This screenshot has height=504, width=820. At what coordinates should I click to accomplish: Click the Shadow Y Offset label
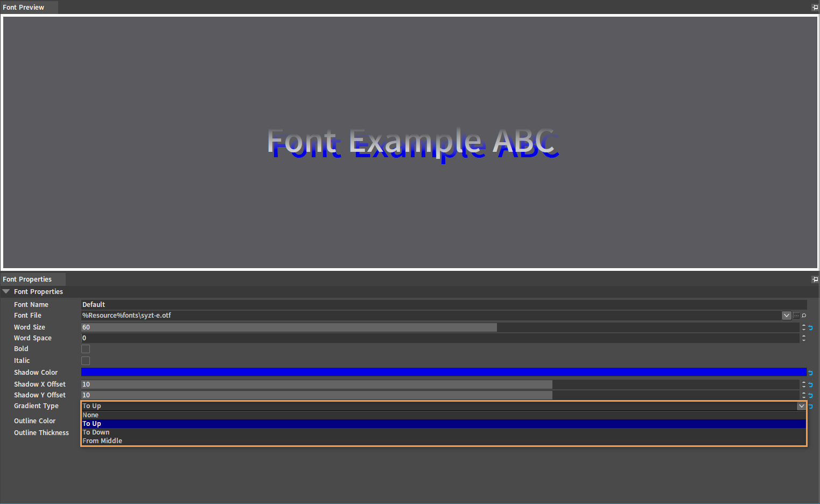tap(40, 395)
